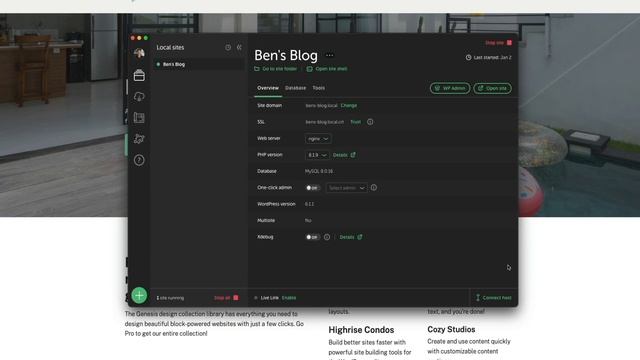
Task: Open the Blueprints icon in sidebar
Action: coord(139,118)
